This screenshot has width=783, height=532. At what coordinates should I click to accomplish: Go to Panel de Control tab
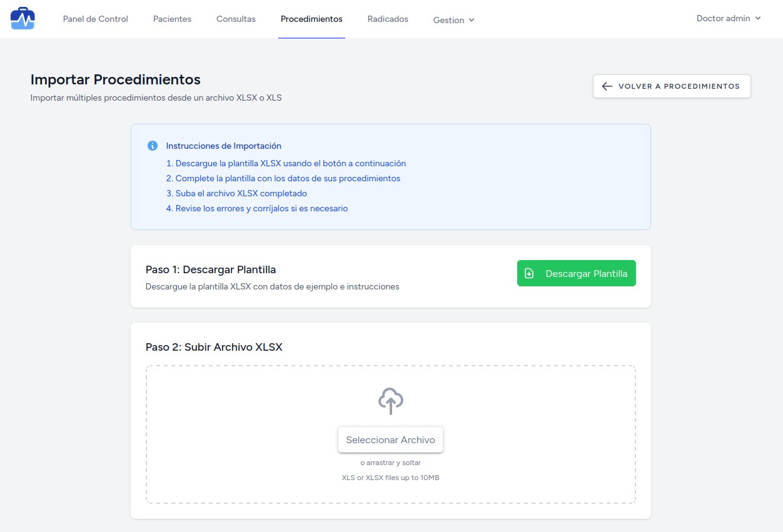click(96, 19)
